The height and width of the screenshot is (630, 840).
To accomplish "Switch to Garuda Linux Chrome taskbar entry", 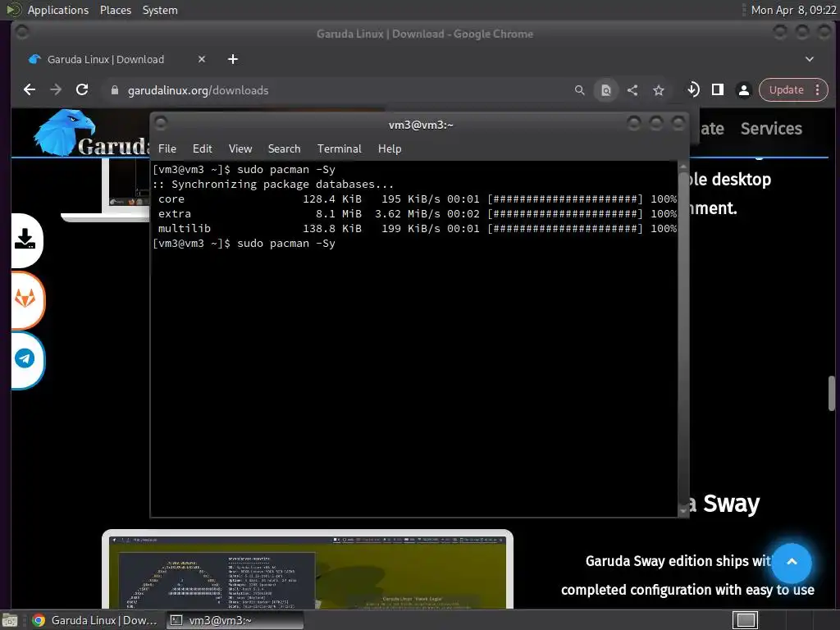I will coord(96,620).
